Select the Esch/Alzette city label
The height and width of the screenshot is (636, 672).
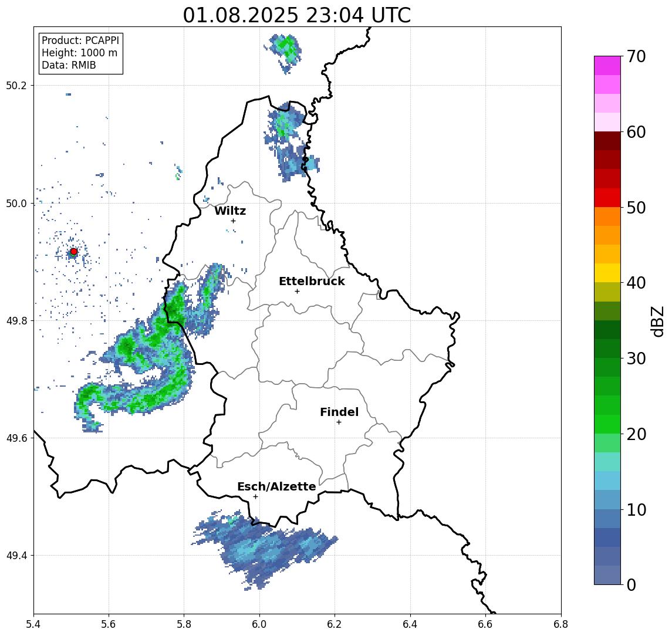pyautogui.click(x=276, y=486)
